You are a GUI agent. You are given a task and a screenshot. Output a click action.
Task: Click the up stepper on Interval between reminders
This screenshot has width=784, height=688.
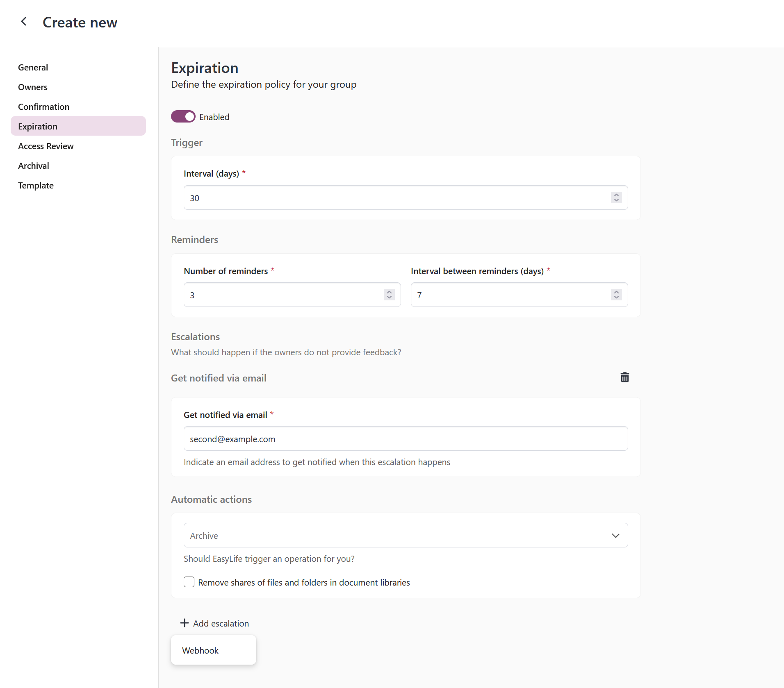click(x=616, y=292)
